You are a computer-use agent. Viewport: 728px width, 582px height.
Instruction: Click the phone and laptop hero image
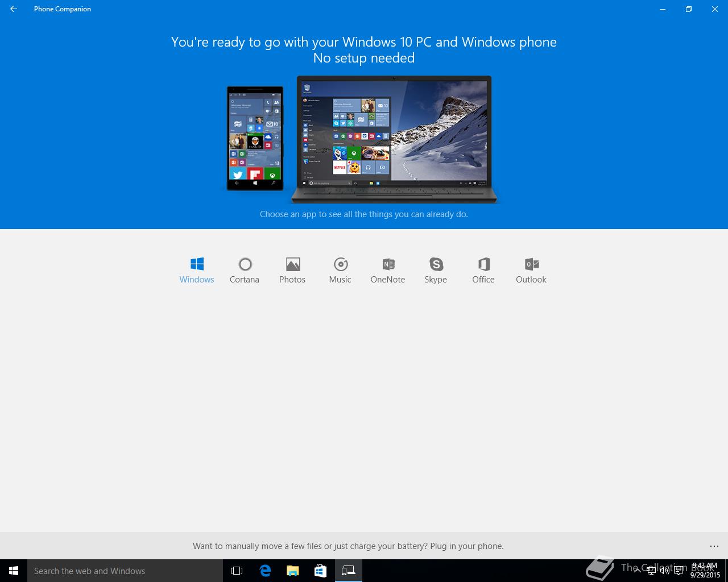[x=362, y=140]
